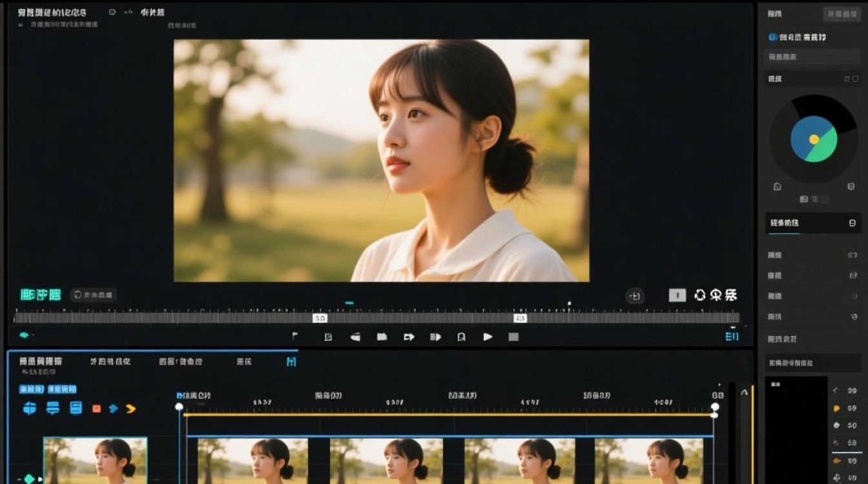Click the play triangle in the transport bar

pyautogui.click(x=488, y=337)
